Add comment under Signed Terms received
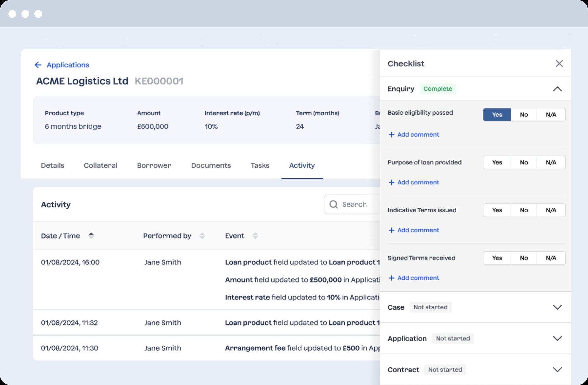This screenshot has width=588, height=385. [x=414, y=278]
